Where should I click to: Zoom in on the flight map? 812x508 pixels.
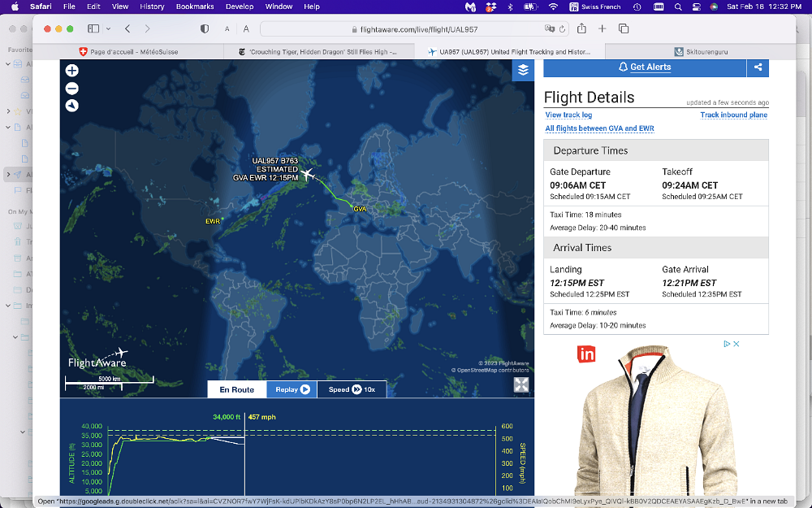[72, 72]
